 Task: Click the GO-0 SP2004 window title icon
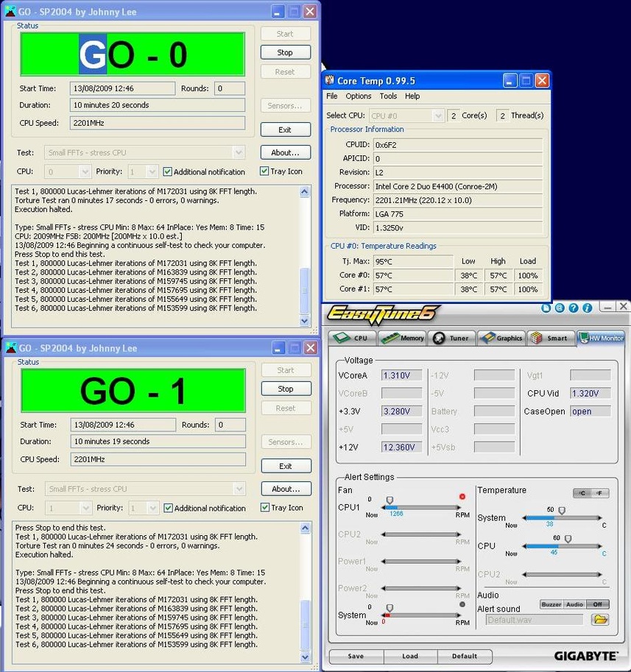[x=10, y=12]
